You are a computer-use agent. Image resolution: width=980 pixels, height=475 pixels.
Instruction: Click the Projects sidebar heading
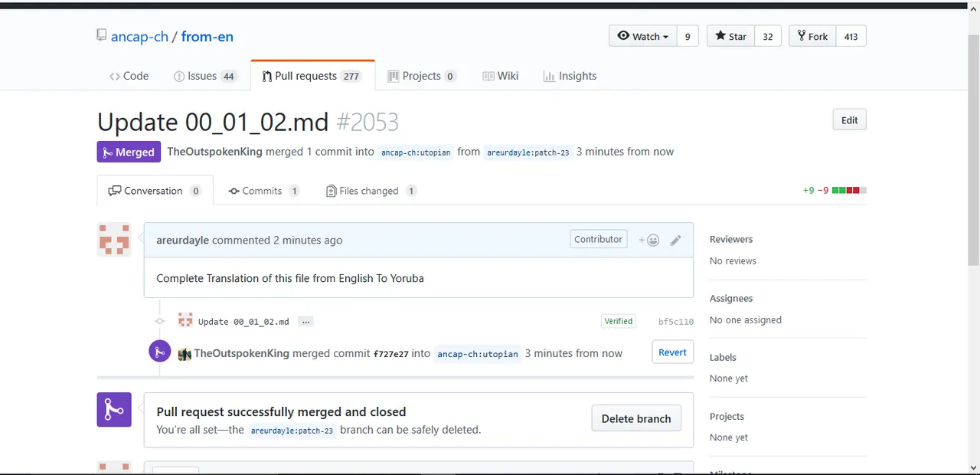pyautogui.click(x=727, y=416)
